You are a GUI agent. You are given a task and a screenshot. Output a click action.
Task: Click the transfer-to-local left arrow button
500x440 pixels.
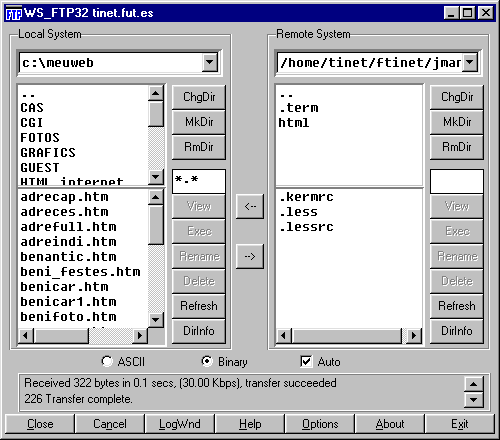pyautogui.click(x=250, y=206)
